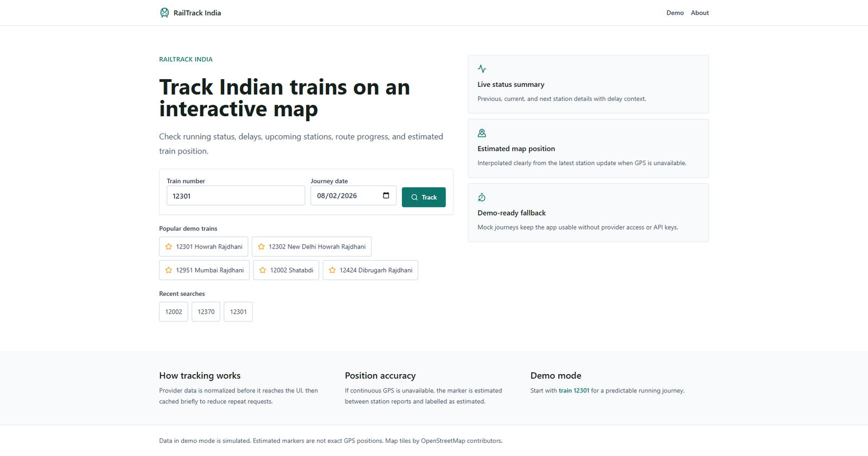Select the 12301 Howrah Rajdhani demo train
868x456 pixels.
pyautogui.click(x=203, y=246)
